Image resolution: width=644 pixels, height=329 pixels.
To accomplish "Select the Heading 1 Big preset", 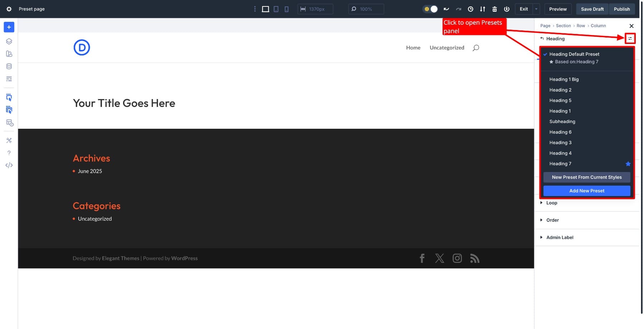I will (564, 79).
